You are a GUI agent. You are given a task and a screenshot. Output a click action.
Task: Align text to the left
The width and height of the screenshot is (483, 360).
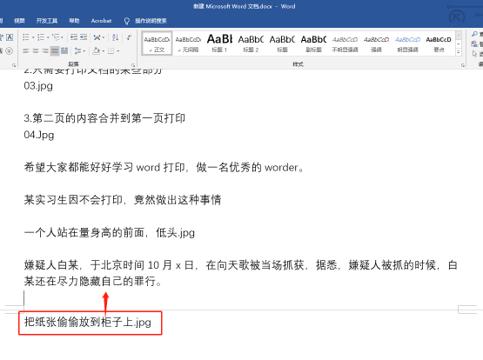tap(26, 51)
